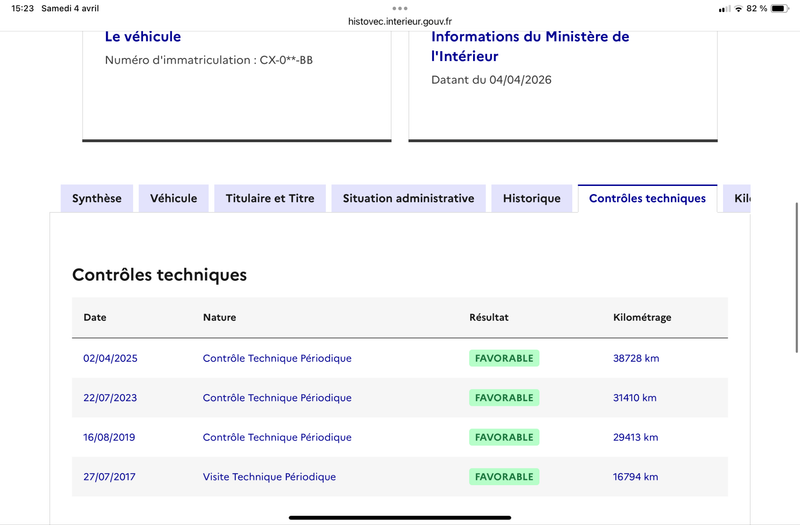Image resolution: width=800 pixels, height=525 pixels.
Task: Click FAVORABLE badge for 27/07/2017
Action: click(504, 477)
